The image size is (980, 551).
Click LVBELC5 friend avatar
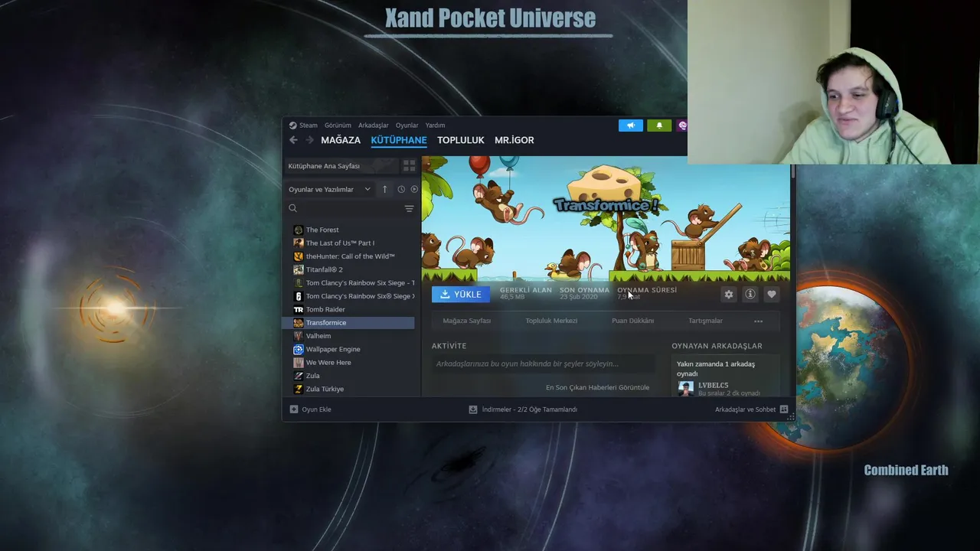coord(686,388)
